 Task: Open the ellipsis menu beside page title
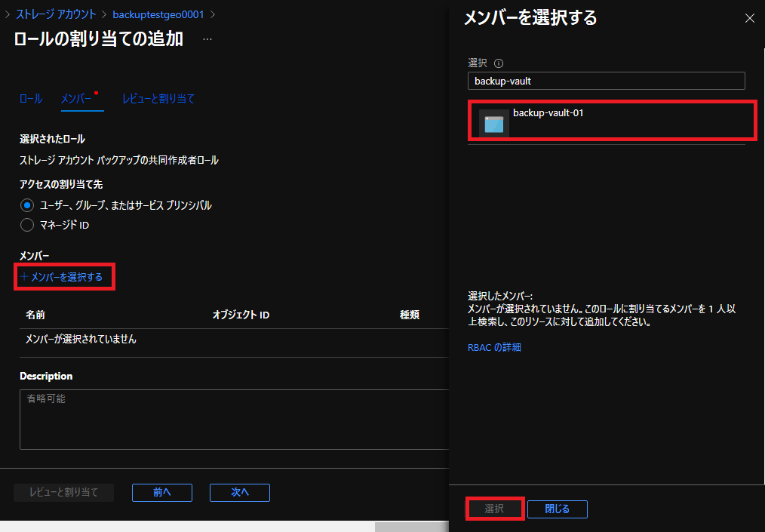click(x=207, y=39)
